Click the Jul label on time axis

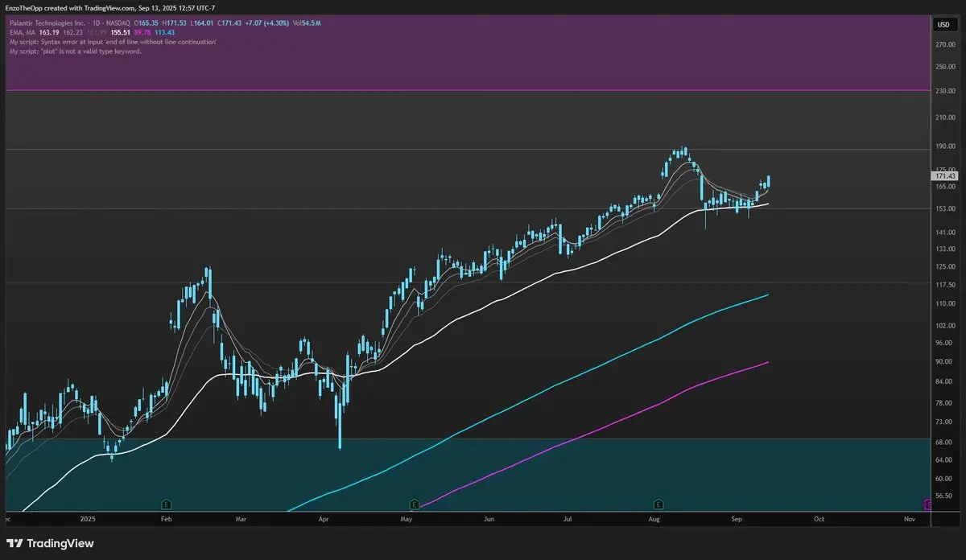pos(567,519)
